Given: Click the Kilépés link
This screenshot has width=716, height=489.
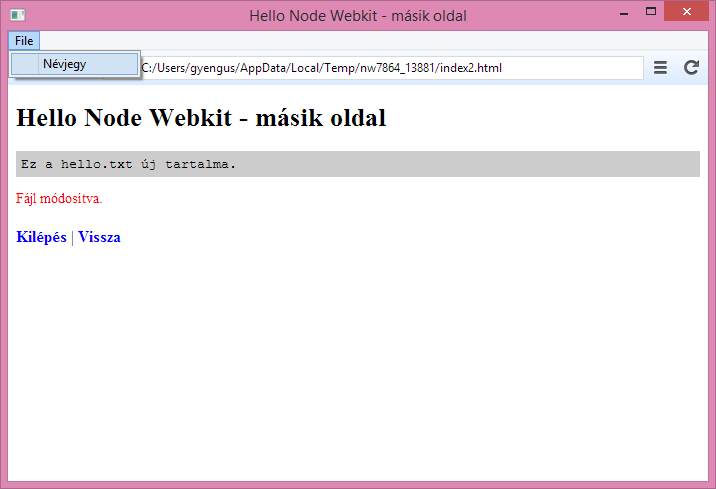Looking at the screenshot, I should pos(41,237).
